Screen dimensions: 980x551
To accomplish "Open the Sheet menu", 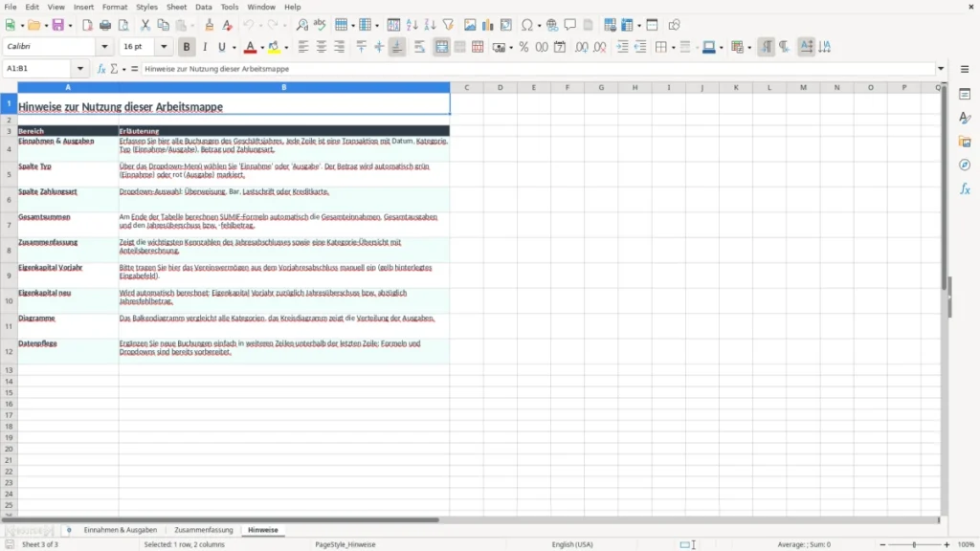I will [176, 7].
